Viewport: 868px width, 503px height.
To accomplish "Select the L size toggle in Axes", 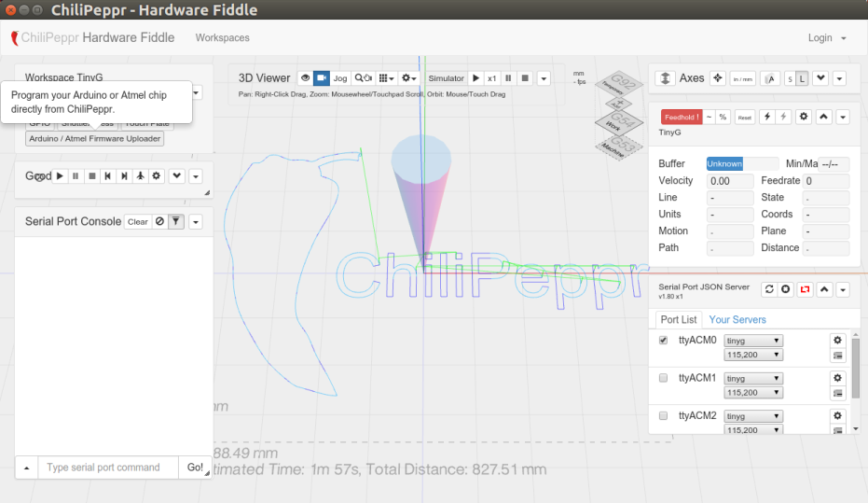I will point(802,78).
